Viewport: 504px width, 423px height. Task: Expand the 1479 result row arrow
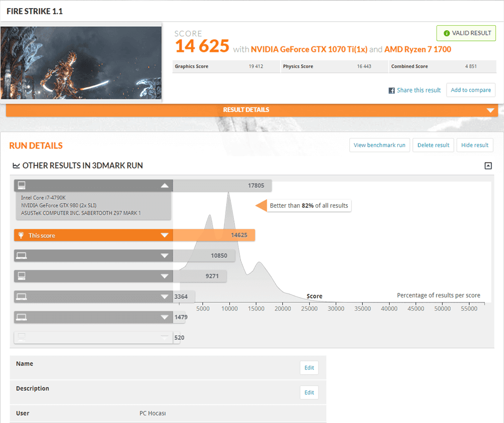(x=164, y=317)
